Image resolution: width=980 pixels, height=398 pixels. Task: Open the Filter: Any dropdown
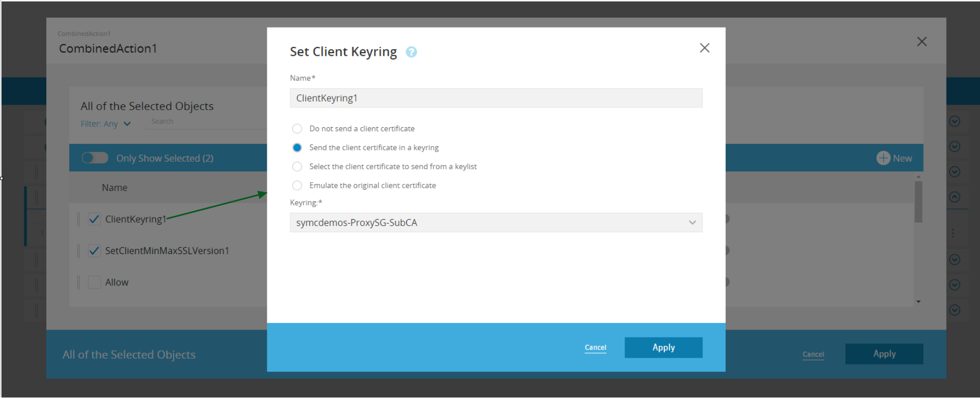[x=106, y=124]
